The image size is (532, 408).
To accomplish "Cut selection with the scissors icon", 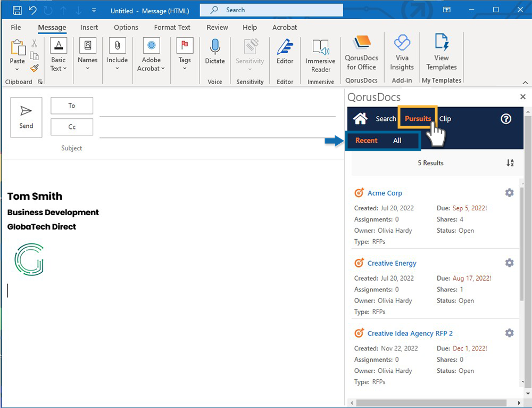I will click(x=34, y=43).
